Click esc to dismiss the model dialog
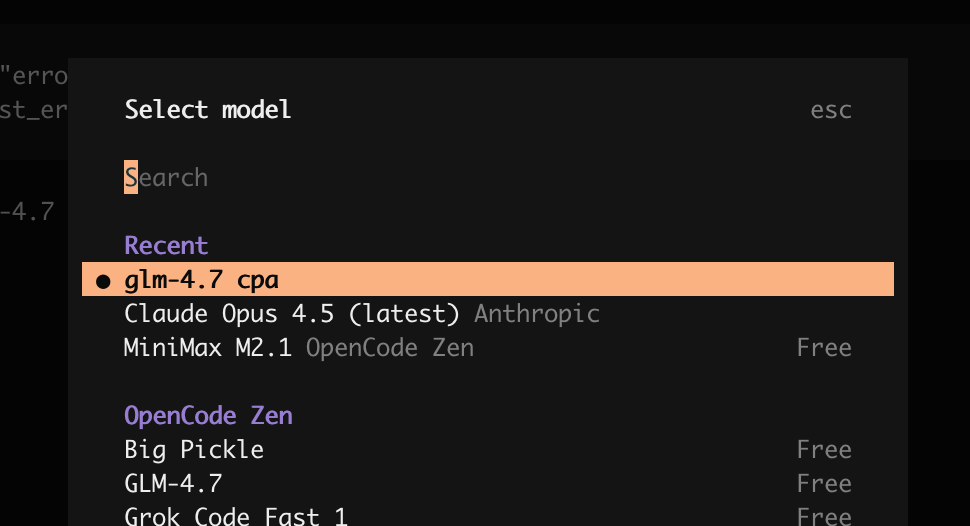970x526 pixels. (x=831, y=110)
